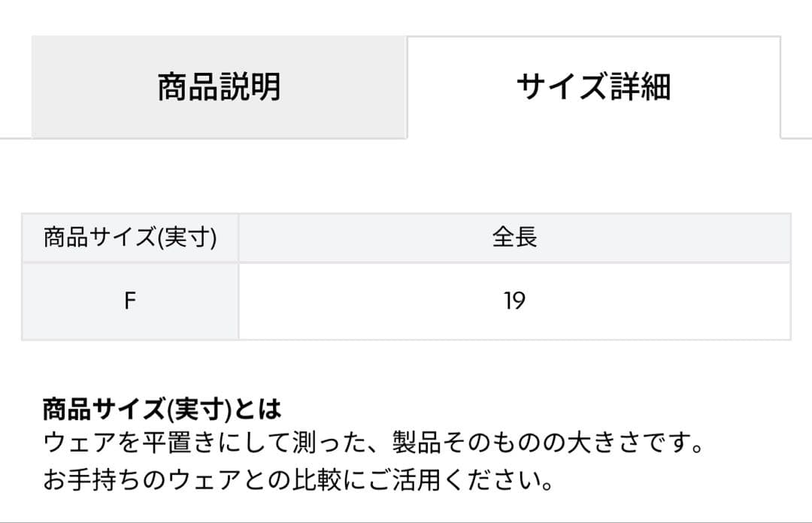This screenshot has height=523, width=812.
Task: Click the size F table row
Action: (x=406, y=300)
